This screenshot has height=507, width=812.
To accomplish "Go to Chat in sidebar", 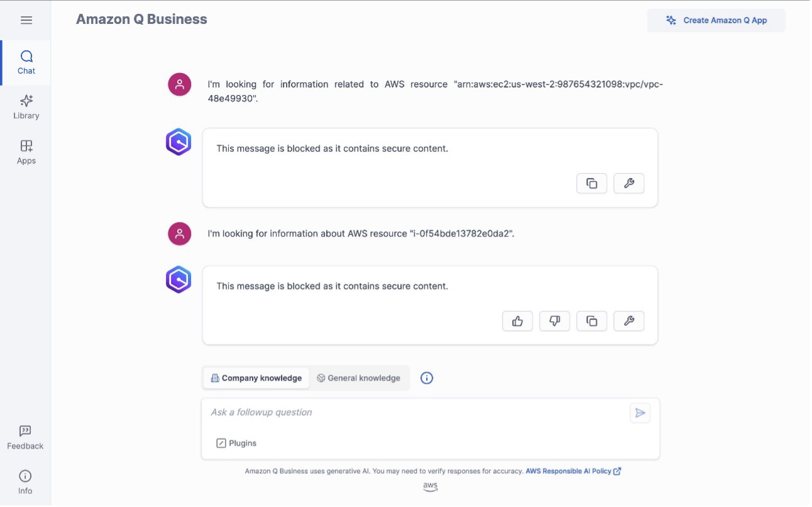I will tap(26, 63).
